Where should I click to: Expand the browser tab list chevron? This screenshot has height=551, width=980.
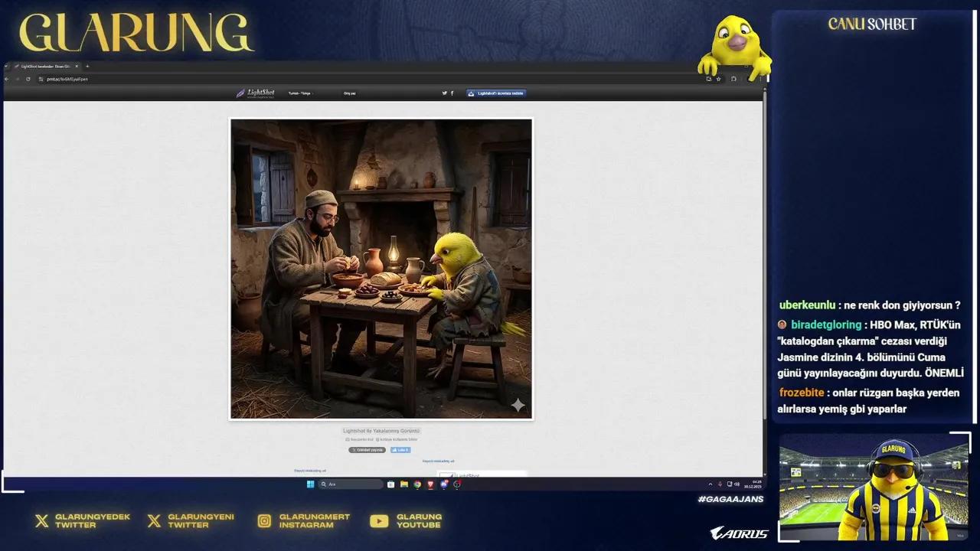[x=6, y=67]
